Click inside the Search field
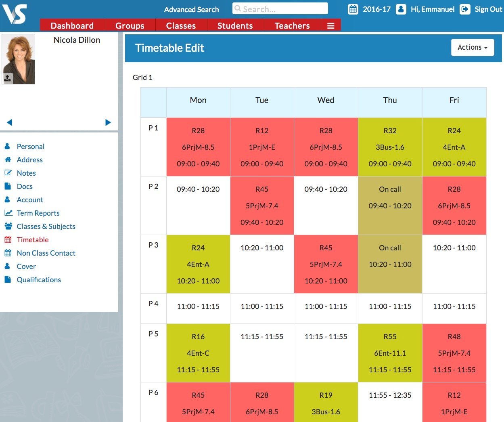 (x=280, y=8)
